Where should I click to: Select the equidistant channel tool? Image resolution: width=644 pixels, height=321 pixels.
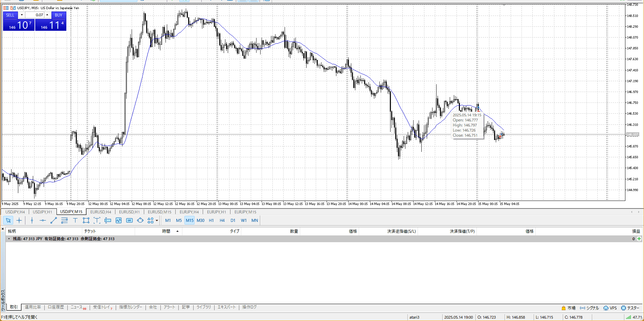(x=64, y=221)
